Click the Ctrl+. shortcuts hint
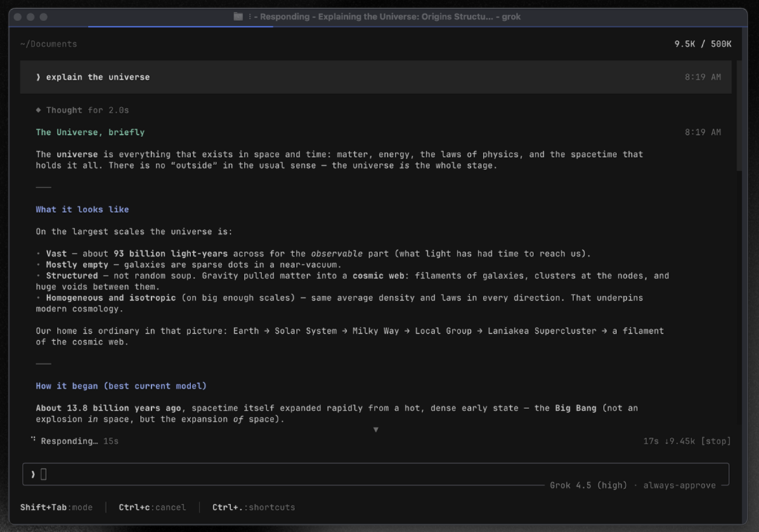 253,507
